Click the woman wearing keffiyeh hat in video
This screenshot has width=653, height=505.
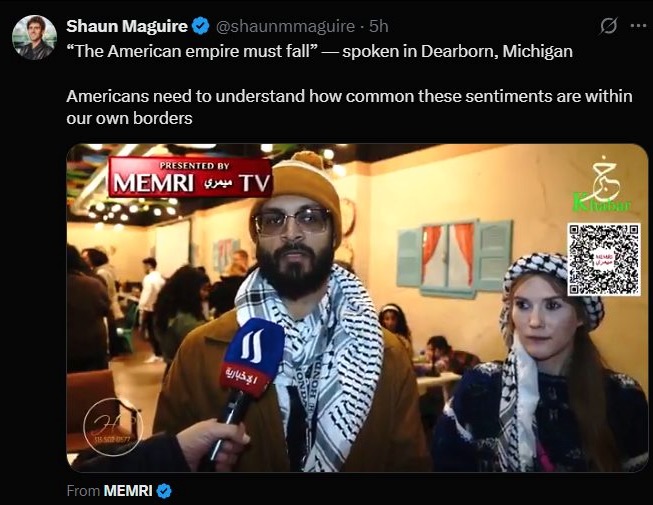pyautogui.click(x=541, y=362)
